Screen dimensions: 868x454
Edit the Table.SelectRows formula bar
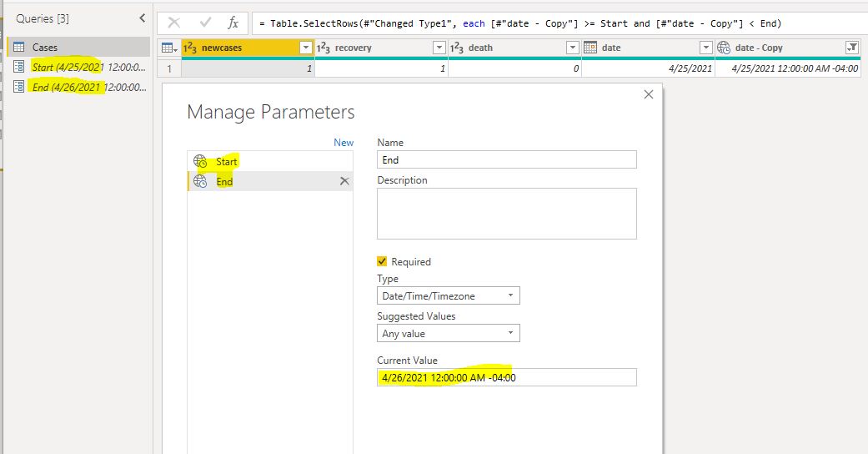tap(559, 23)
